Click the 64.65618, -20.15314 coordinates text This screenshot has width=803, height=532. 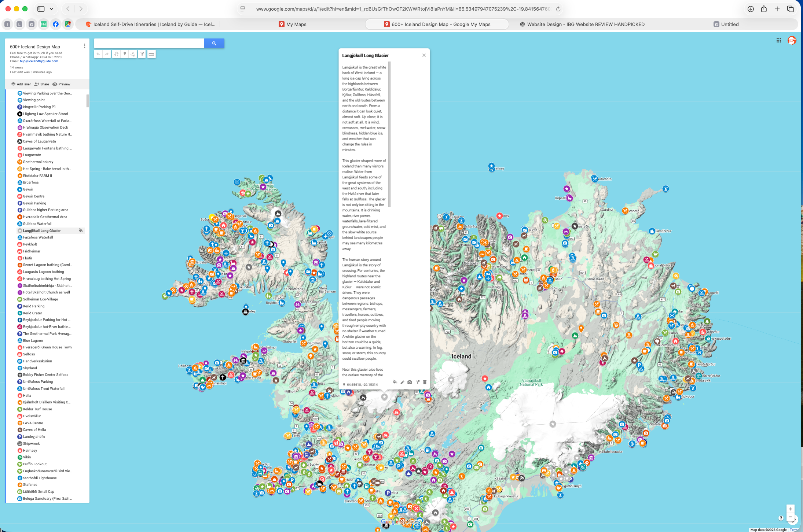[x=362, y=385]
